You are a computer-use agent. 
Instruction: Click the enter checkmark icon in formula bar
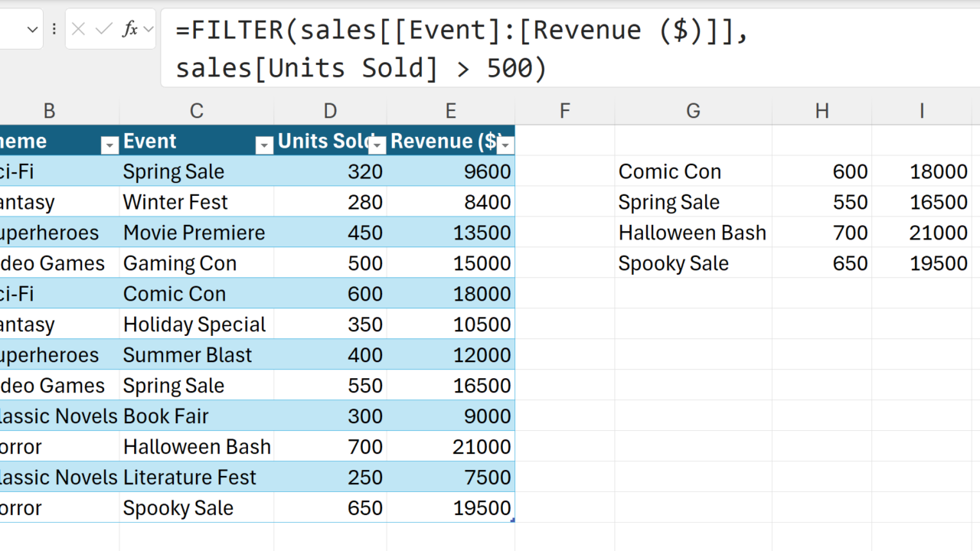tap(104, 30)
